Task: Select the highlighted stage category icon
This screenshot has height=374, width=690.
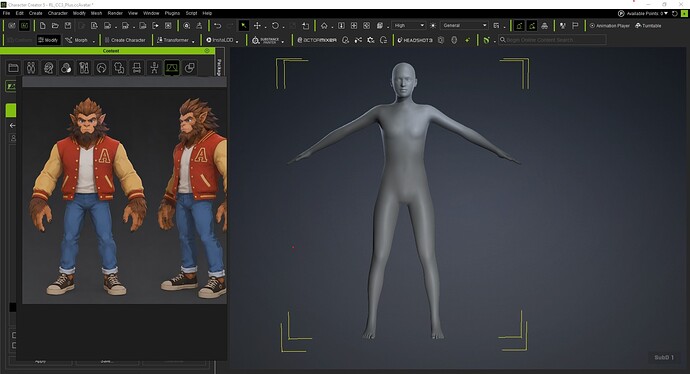Action: pyautogui.click(x=172, y=68)
